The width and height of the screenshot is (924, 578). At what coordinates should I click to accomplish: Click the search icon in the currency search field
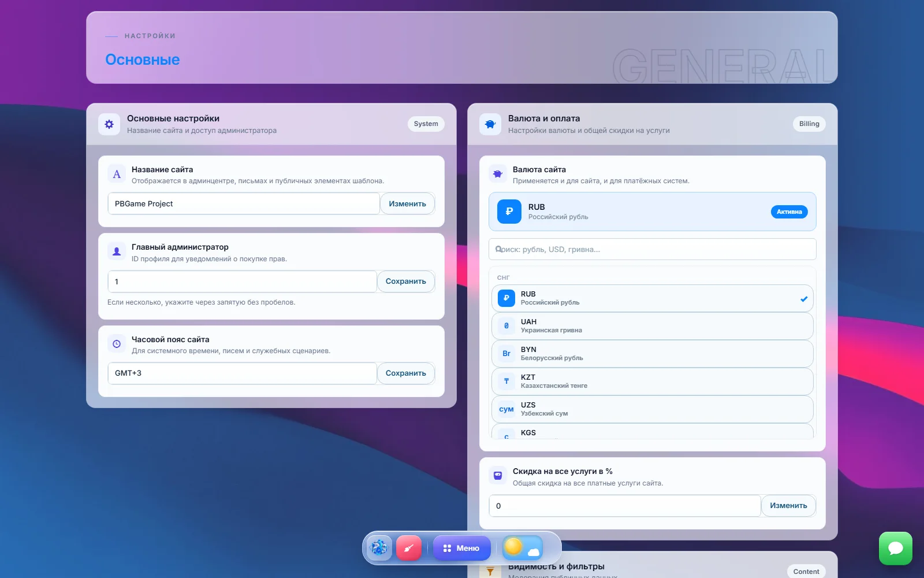pos(499,249)
